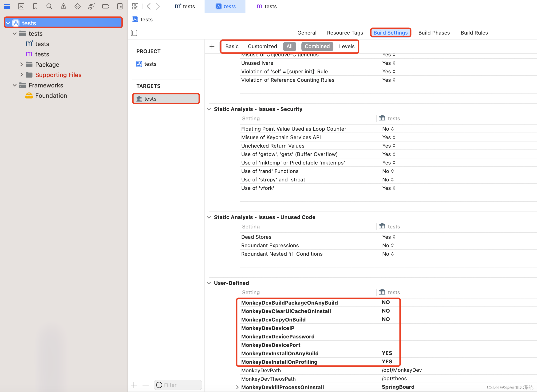Open the tests m file in navigator
The width and height of the screenshot is (537, 392).
pos(37,54)
